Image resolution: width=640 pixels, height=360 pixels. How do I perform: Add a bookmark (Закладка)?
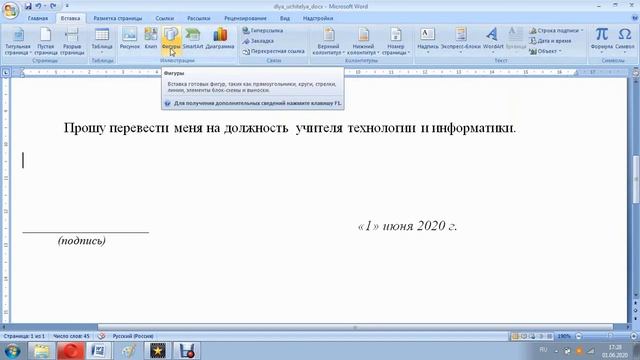[258, 41]
